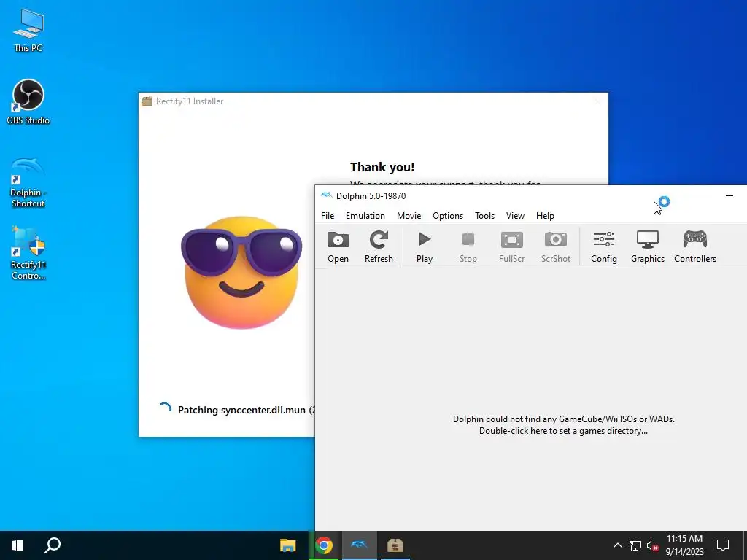This screenshot has width=747, height=560.
Task: Open the notification center icon
Action: click(723, 545)
